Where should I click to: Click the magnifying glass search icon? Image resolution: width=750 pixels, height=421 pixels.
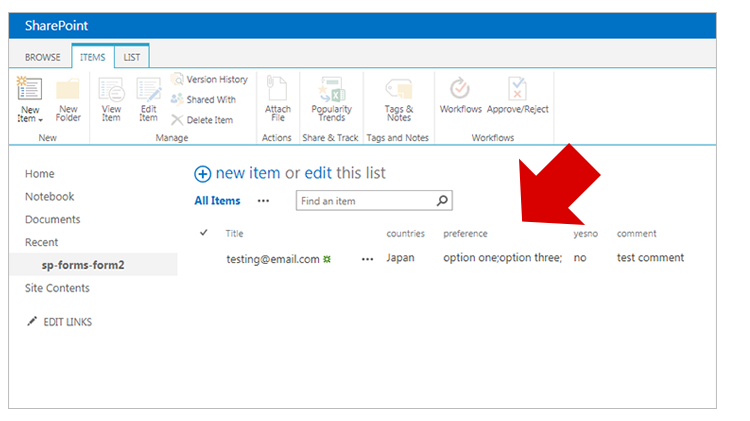(442, 201)
